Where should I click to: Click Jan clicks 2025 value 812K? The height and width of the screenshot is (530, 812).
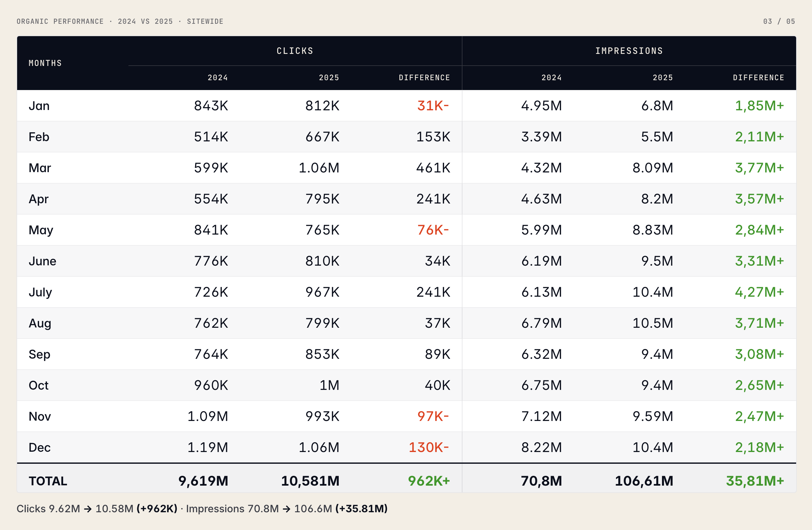(322, 106)
